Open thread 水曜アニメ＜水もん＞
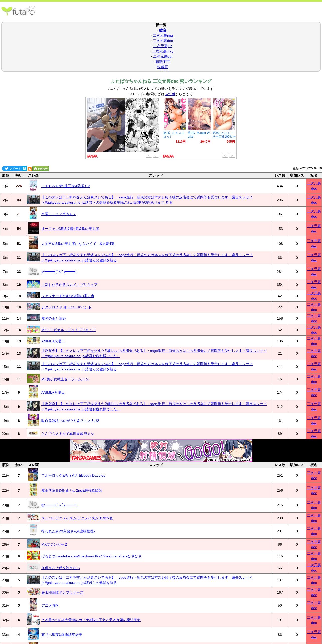The width and height of the screenshot is (322, 644). (x=59, y=214)
